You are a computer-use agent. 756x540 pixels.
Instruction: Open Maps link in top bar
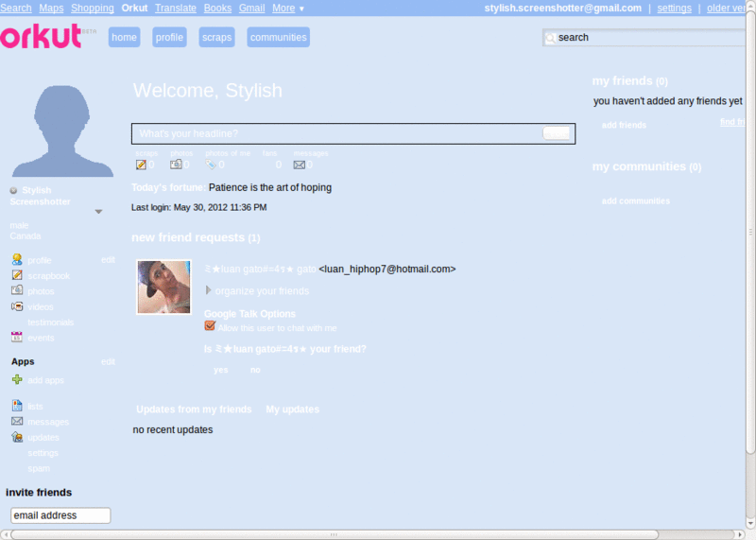tap(51, 9)
